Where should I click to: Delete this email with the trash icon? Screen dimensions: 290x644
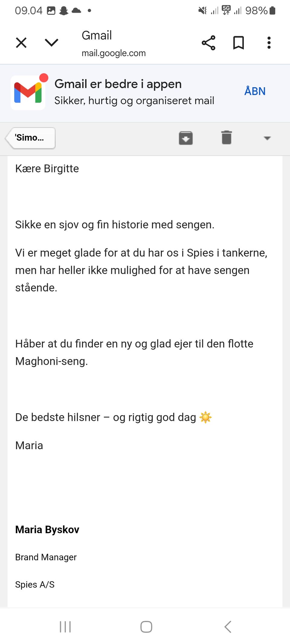pyautogui.click(x=226, y=138)
